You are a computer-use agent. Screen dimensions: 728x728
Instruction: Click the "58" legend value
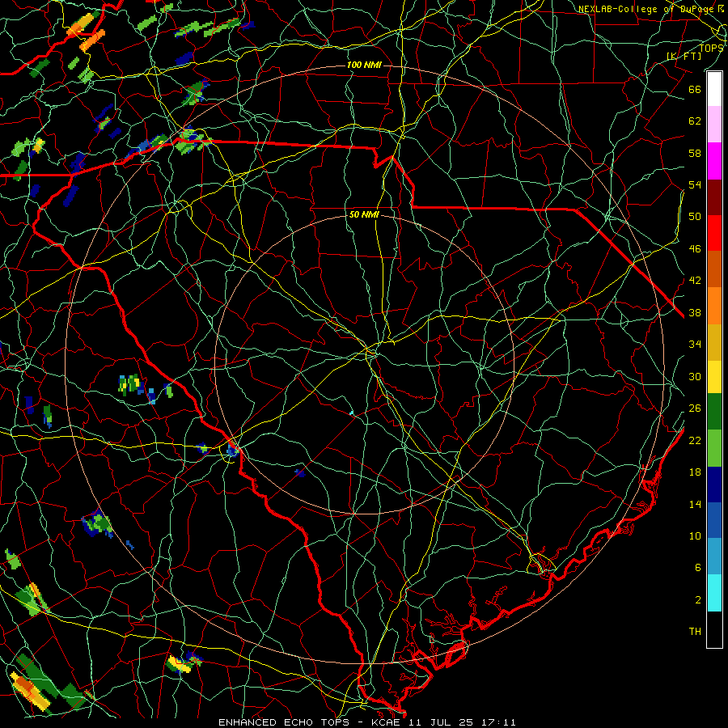(695, 153)
